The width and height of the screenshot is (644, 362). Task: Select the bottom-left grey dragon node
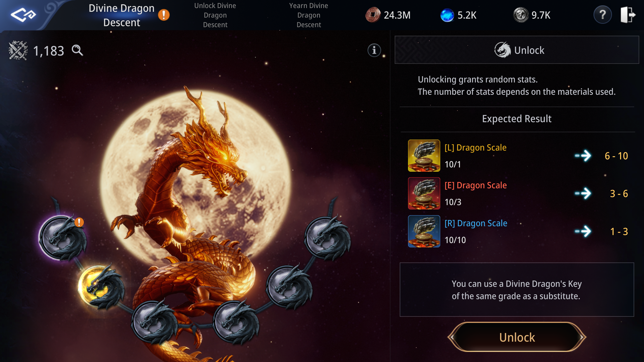pos(155,322)
